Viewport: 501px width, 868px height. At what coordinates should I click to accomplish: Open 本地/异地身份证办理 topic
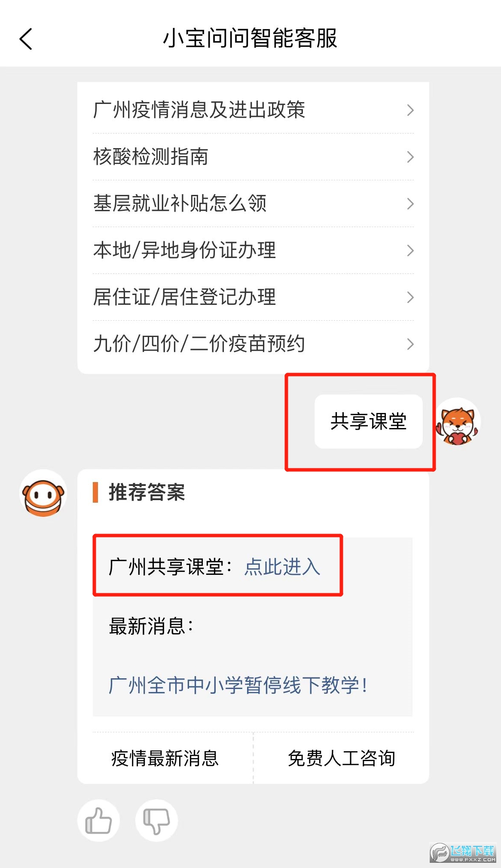[x=254, y=250]
